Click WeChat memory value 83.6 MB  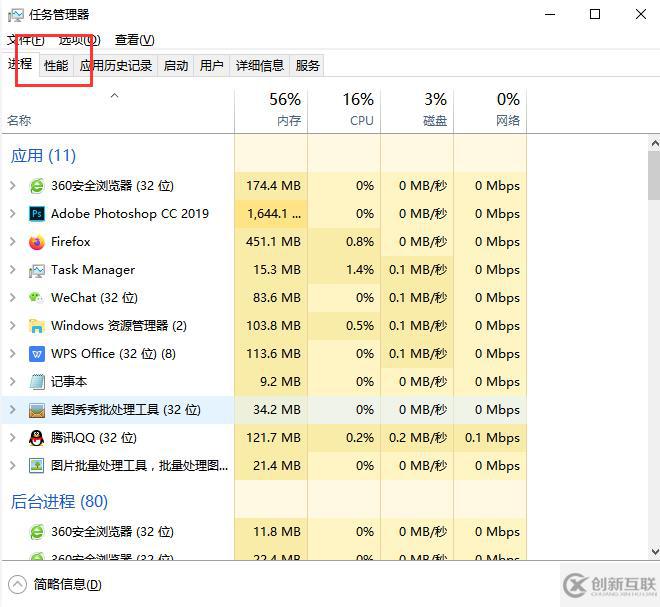coord(277,298)
